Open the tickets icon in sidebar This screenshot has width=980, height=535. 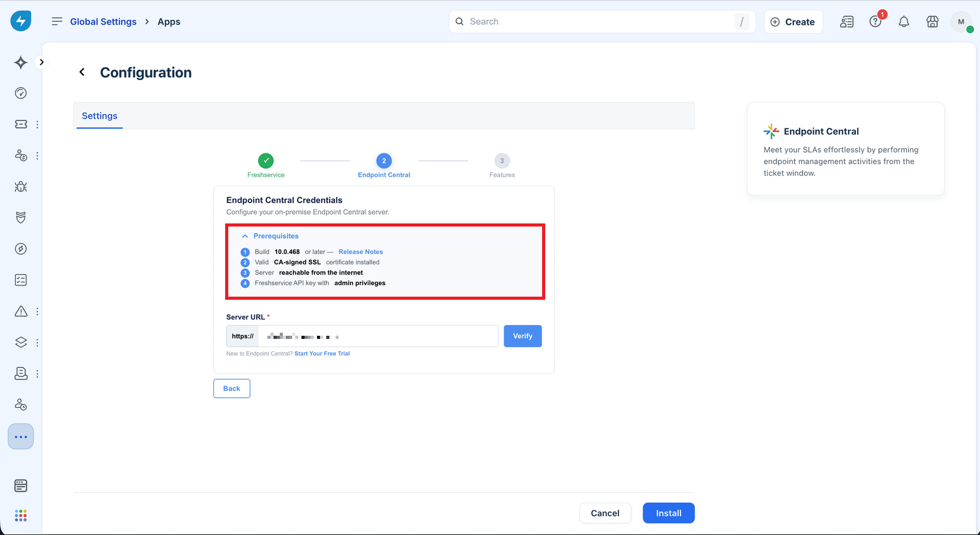click(x=20, y=124)
